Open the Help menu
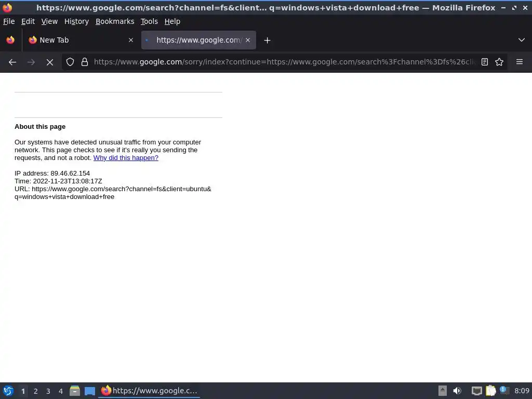The height and width of the screenshot is (399, 532). click(172, 21)
